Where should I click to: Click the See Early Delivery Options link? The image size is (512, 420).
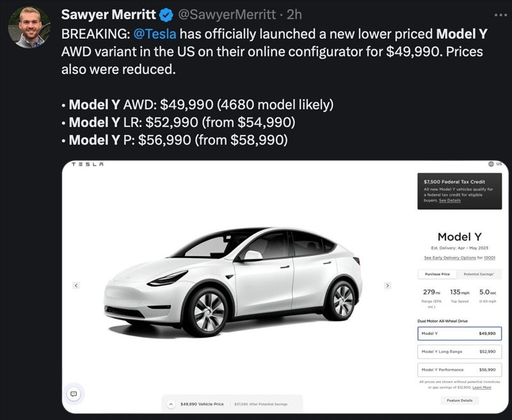(x=449, y=258)
